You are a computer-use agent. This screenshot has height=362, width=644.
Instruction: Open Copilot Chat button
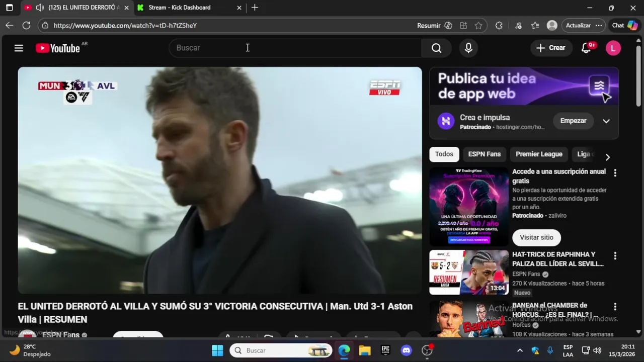click(624, 26)
